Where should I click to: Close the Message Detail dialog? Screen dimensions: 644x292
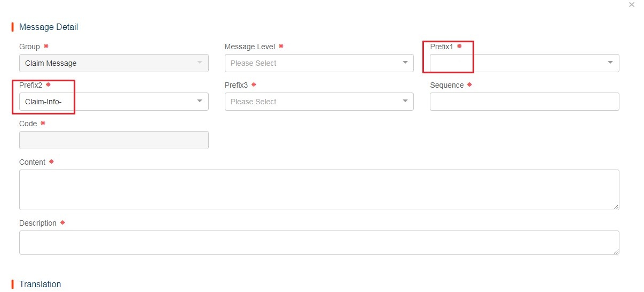(632, 5)
